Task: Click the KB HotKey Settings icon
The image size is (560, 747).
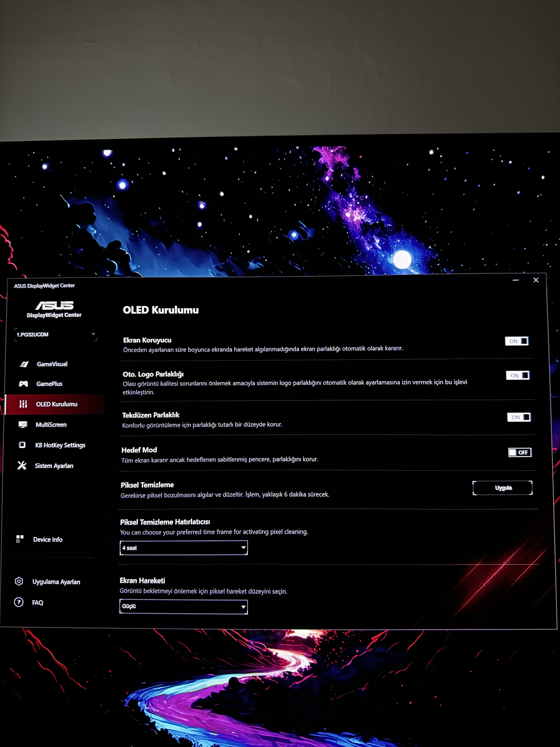Action: pos(22,445)
